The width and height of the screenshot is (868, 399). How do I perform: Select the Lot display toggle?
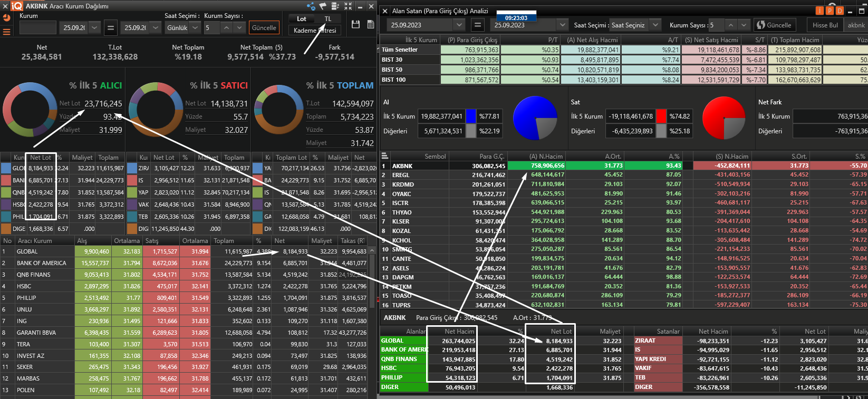pos(301,19)
